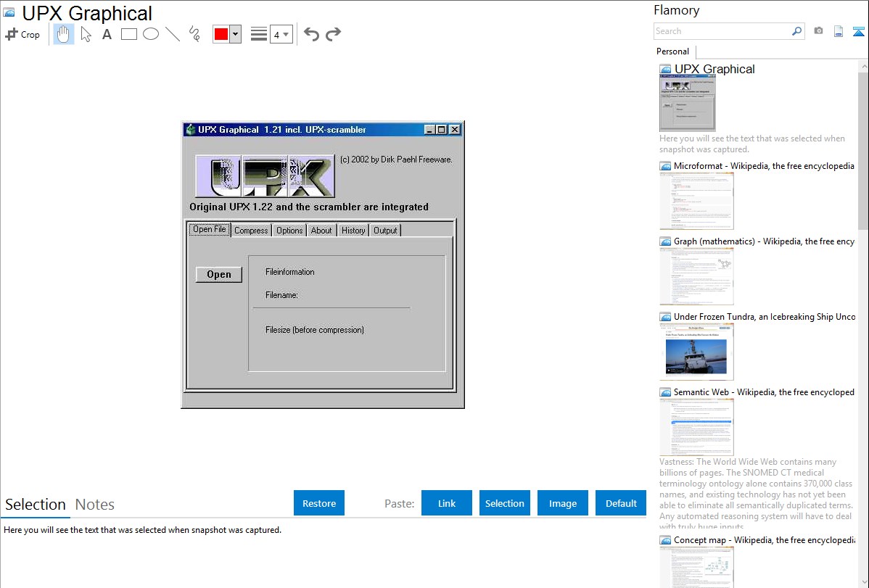The height and width of the screenshot is (588, 869).
Task: Click the Paste Link button
Action: pyautogui.click(x=447, y=503)
